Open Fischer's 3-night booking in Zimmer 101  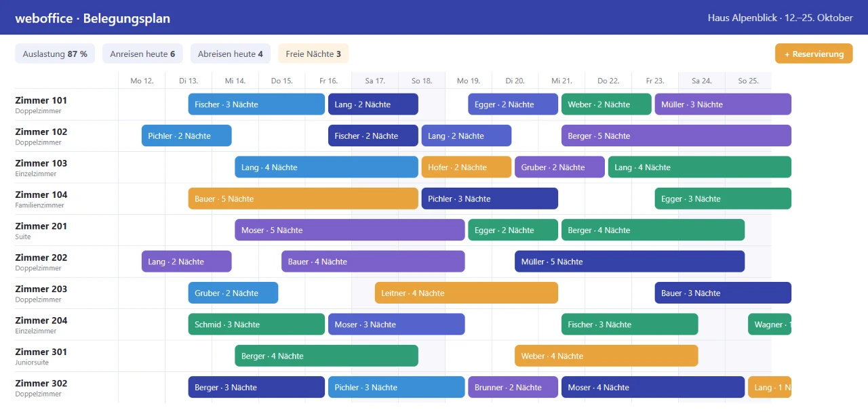[x=256, y=104]
